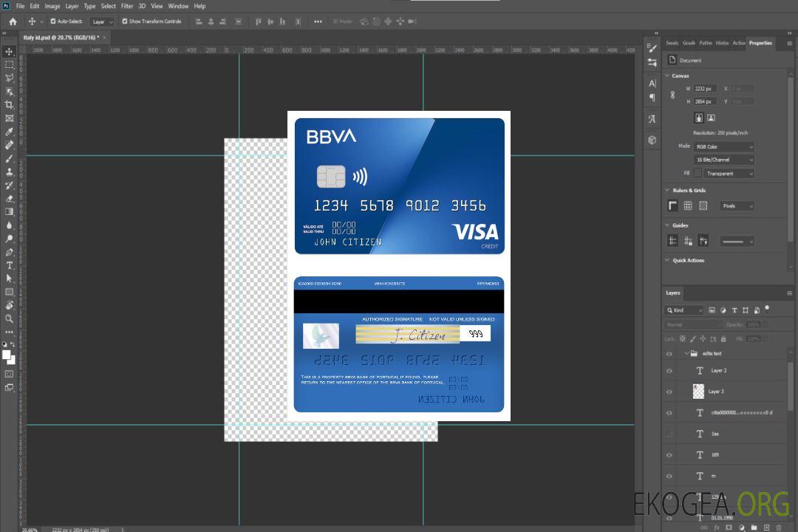Toggle grid button in Rulers & Grids
Viewport: 798px width, 532px height.
(688, 205)
